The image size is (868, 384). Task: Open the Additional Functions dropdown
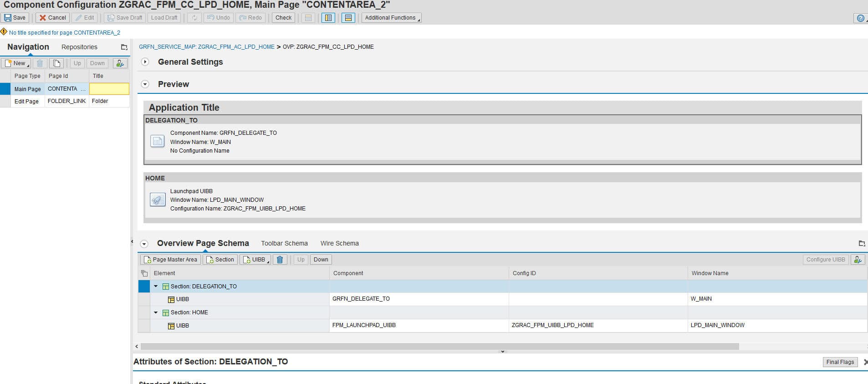coord(391,18)
